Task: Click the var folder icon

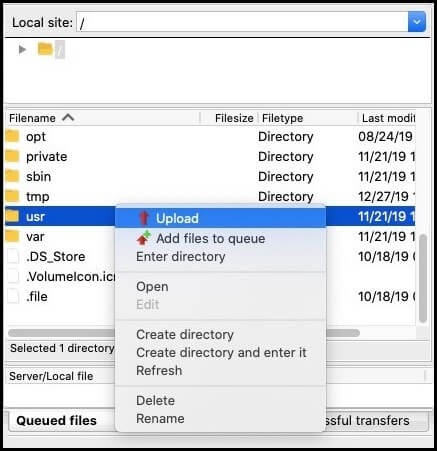Action: pyautogui.click(x=12, y=236)
